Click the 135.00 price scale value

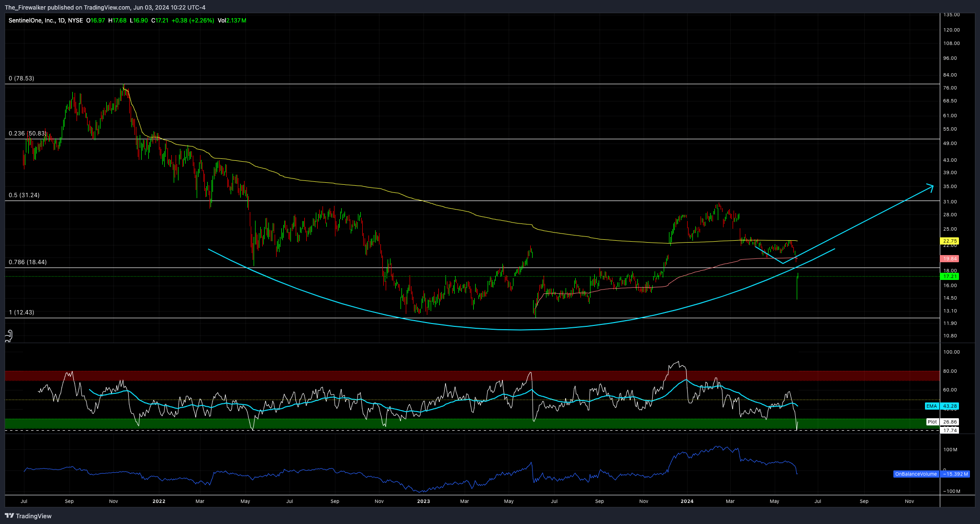coord(952,15)
